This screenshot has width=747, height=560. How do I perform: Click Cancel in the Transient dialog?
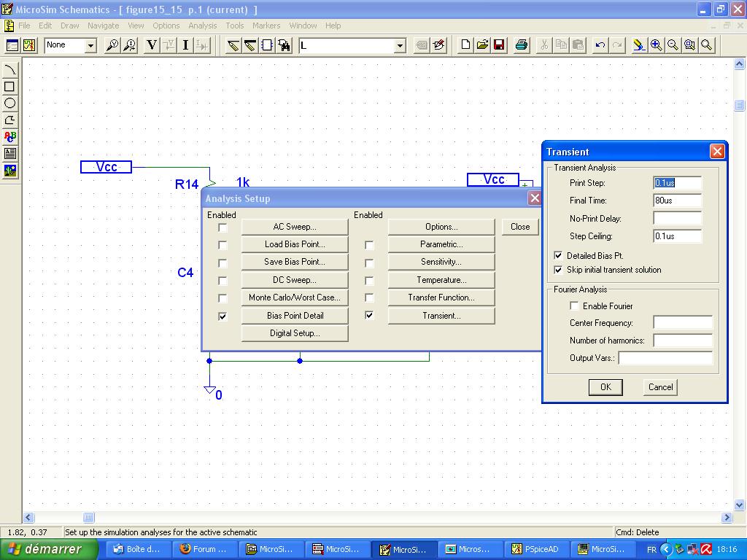click(x=660, y=387)
